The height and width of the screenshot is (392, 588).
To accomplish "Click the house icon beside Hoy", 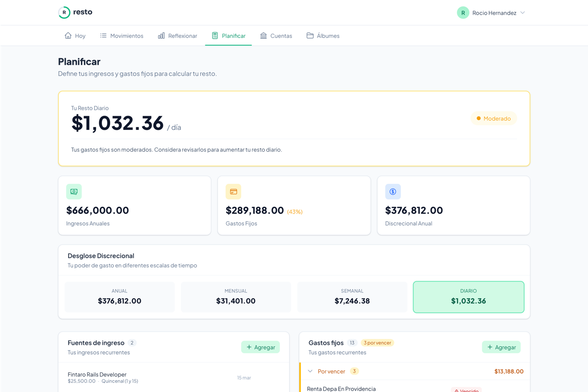I will [68, 36].
